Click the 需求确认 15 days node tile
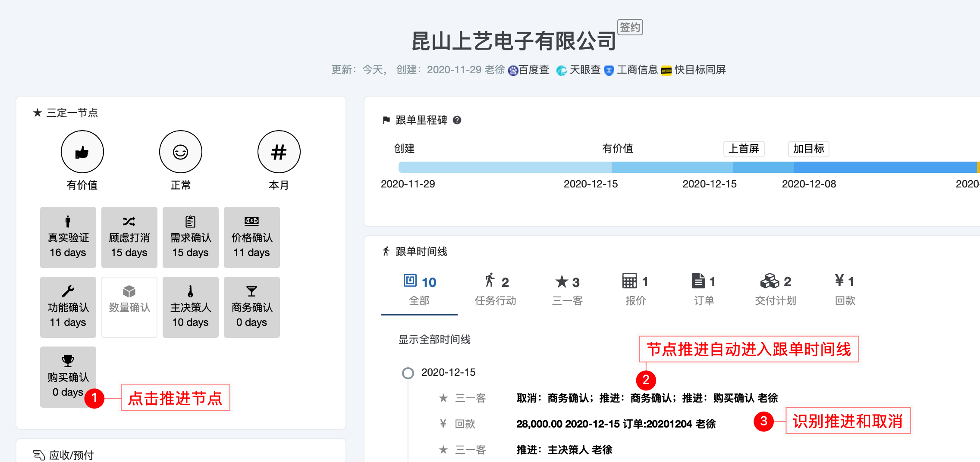The height and width of the screenshot is (462, 980). click(x=191, y=237)
